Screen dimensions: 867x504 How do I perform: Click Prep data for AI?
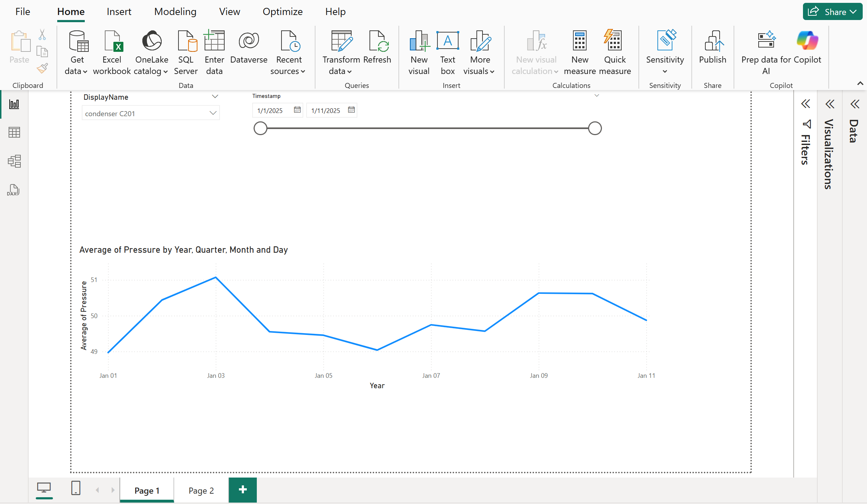(x=766, y=52)
